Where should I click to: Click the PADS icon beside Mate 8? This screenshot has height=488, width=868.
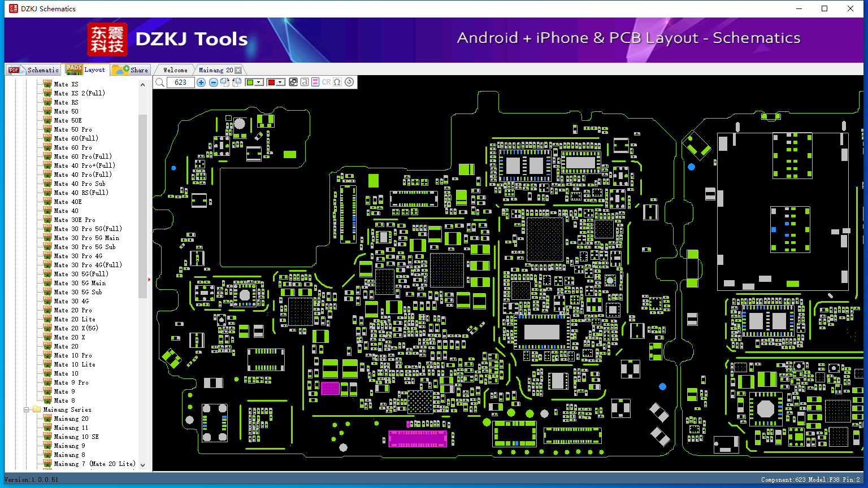(47, 400)
